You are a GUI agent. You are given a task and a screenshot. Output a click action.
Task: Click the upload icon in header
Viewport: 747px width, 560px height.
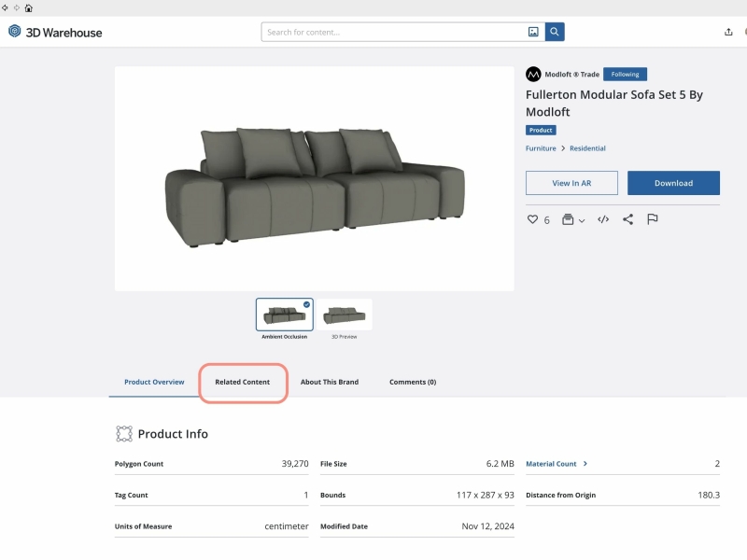click(728, 32)
